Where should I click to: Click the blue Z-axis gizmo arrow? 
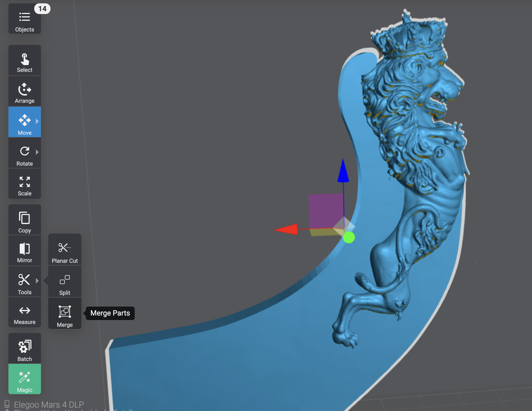[x=343, y=171]
